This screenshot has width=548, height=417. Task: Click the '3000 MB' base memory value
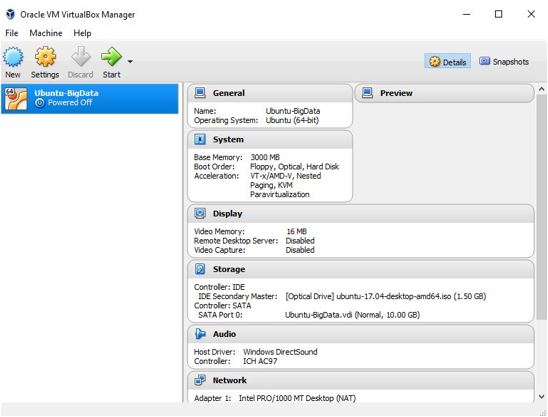[x=265, y=157]
